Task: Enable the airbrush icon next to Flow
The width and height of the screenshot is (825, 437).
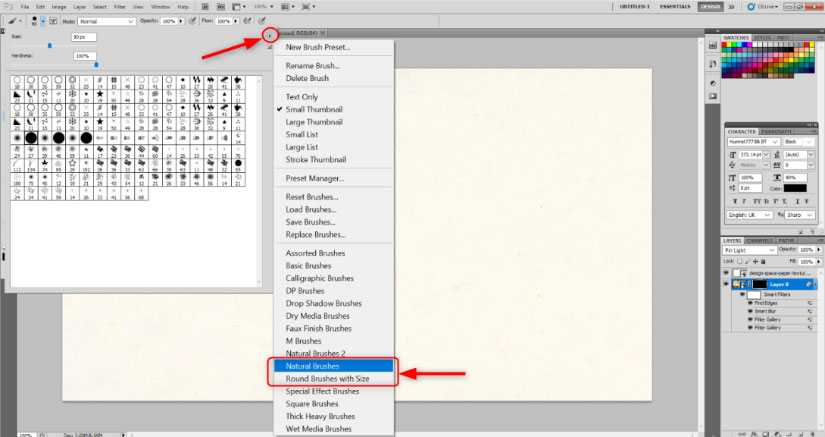Action: 247,21
